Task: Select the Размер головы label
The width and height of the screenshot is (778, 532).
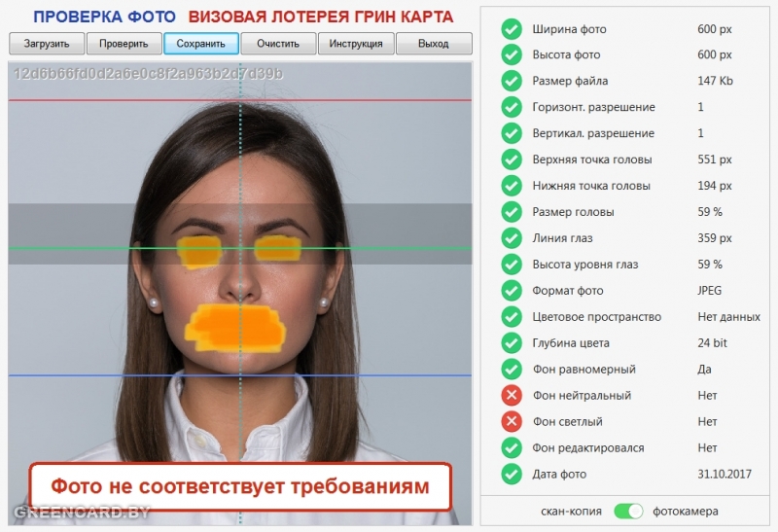Action: (573, 212)
